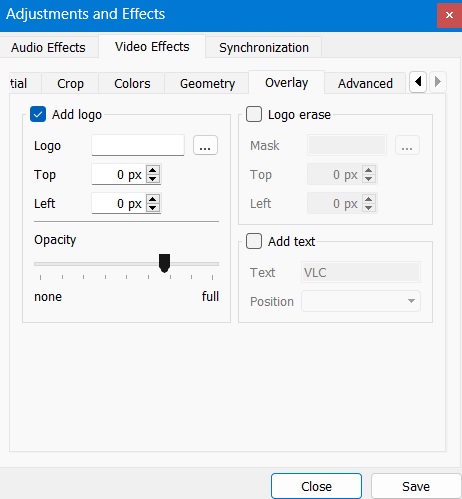462x499 pixels.
Task: Open the Crop sub-tab
Action: click(x=70, y=83)
